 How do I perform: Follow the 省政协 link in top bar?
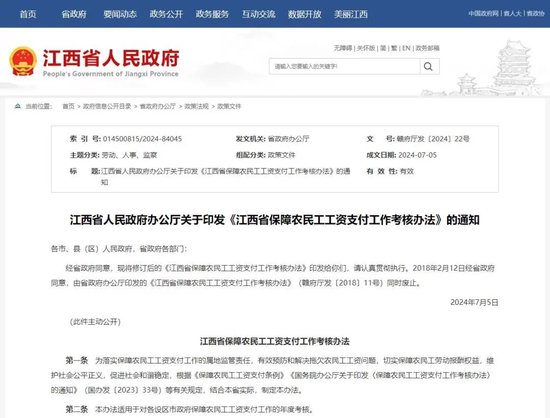[x=535, y=13]
